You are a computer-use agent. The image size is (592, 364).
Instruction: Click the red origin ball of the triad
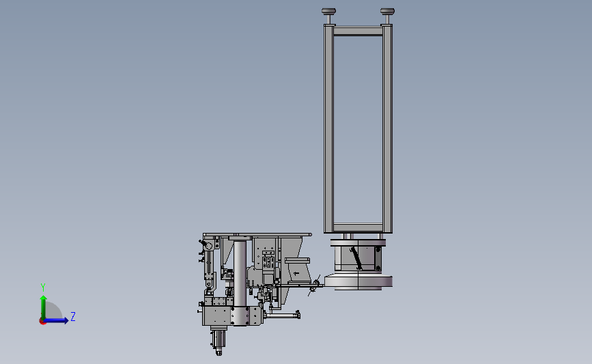point(42,322)
